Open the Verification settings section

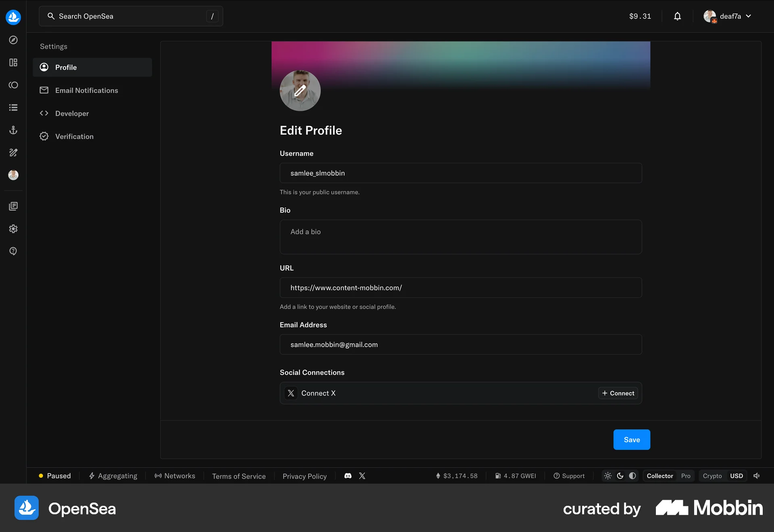point(74,136)
